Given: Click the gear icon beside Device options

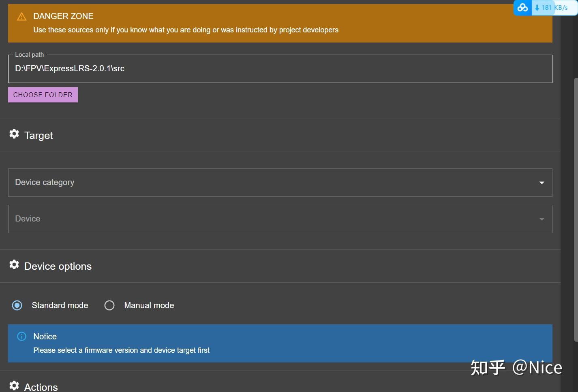Looking at the screenshot, I should [x=14, y=265].
